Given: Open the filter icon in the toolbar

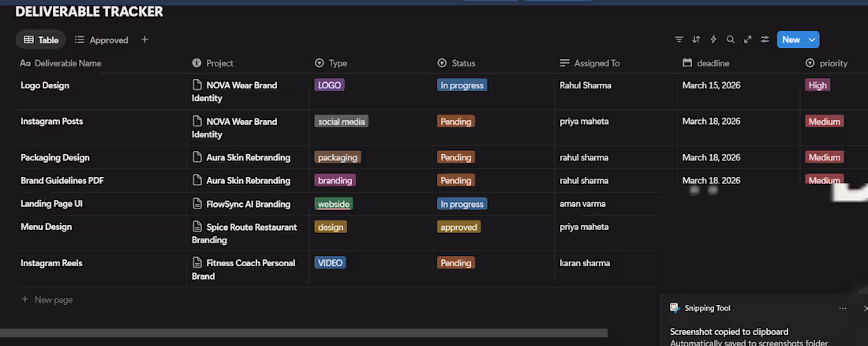Looking at the screenshot, I should click(x=679, y=39).
